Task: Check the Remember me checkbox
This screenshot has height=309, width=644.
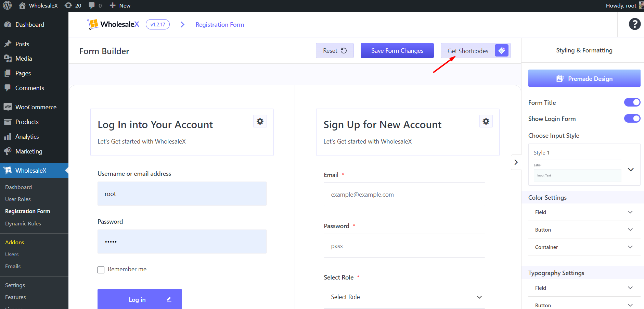Action: (101, 270)
